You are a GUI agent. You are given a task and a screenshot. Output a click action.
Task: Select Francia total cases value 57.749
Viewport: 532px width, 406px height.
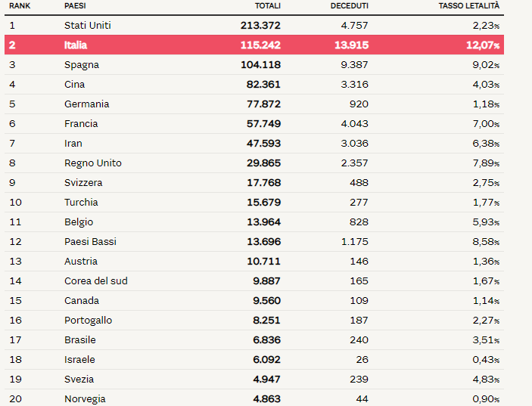tap(263, 124)
